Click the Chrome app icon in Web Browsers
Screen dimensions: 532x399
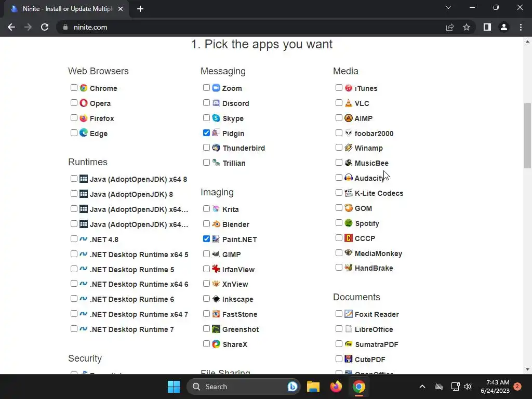[x=84, y=88]
